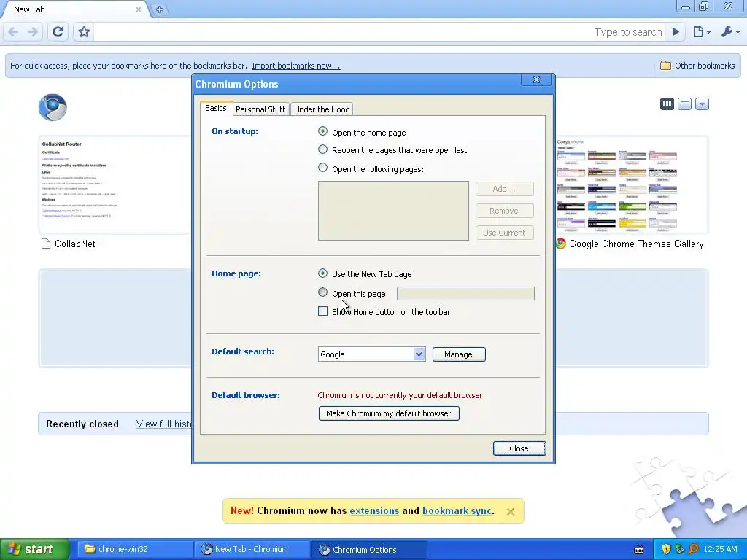Screen dimensions: 747x560
Task: Open a new tab with the plus button
Action: 160,9
